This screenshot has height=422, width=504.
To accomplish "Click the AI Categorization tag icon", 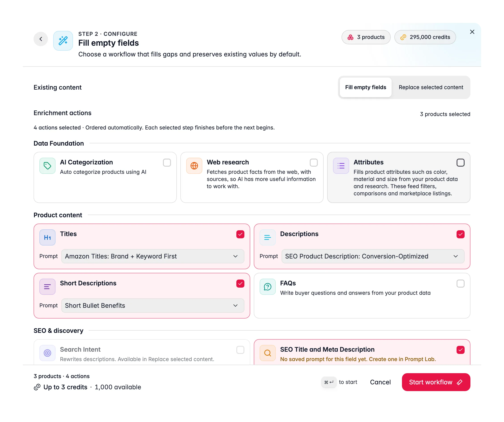I will click(x=47, y=166).
